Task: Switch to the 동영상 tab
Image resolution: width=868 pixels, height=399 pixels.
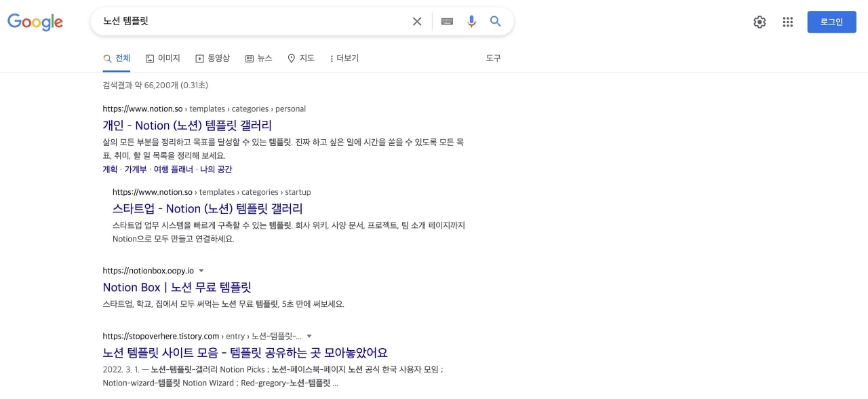Action: click(x=212, y=58)
